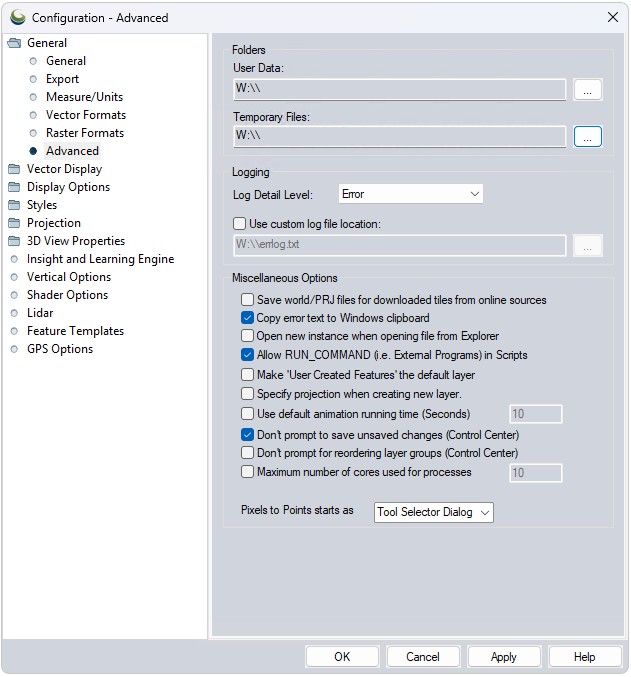Click the Apply button
This screenshot has height=677, width=631.
[504, 657]
